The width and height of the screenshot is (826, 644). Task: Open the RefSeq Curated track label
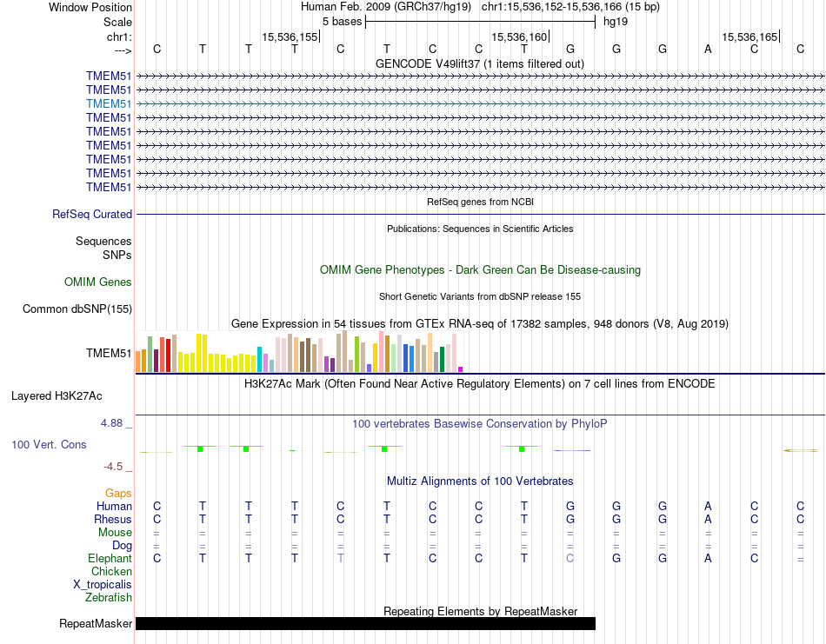click(92, 215)
